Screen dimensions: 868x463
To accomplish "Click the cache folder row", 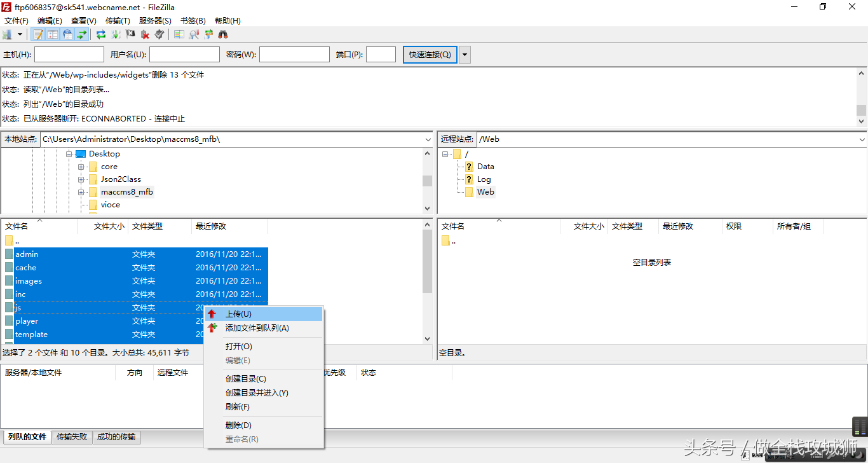I will 135,268.
